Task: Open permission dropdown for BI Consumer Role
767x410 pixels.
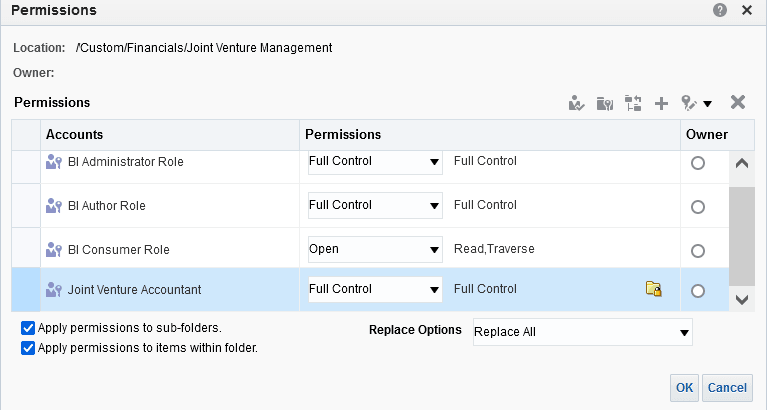Action: (434, 250)
